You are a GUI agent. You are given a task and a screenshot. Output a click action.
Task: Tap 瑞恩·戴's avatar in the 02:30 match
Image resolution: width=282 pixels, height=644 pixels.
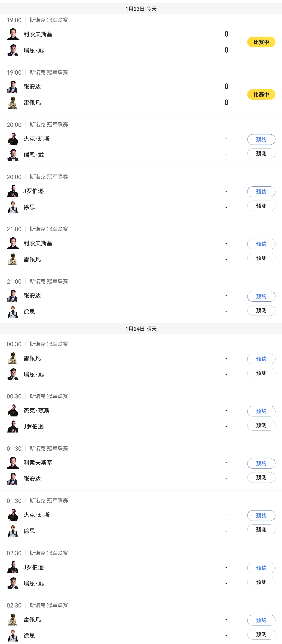(13, 583)
